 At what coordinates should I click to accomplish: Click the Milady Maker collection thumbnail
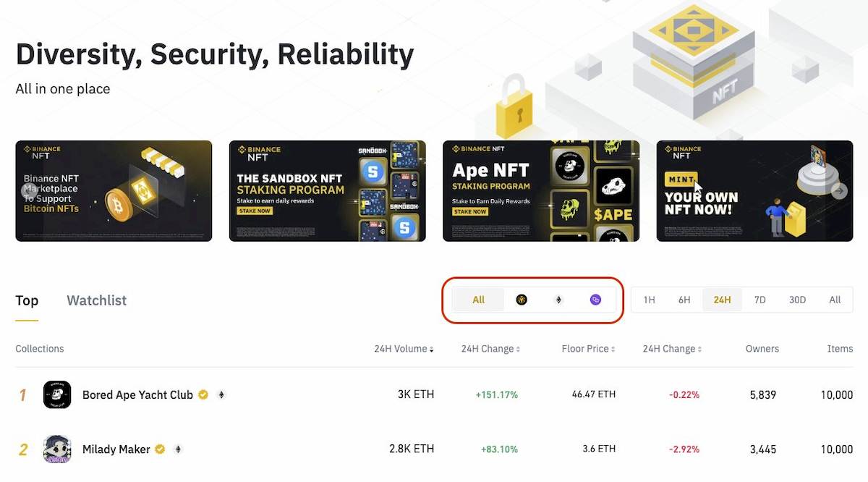(57, 449)
